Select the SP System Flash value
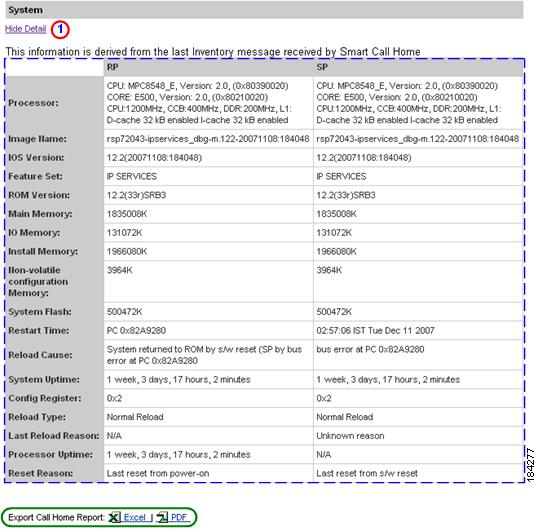The width and height of the screenshot is (540, 529). coord(334,312)
